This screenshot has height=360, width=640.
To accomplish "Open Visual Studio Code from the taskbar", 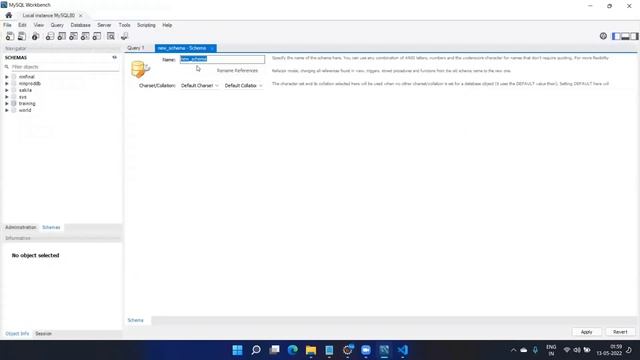I will [403, 350].
